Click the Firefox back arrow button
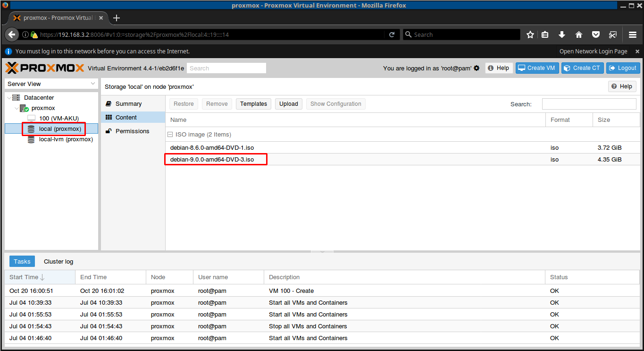Image resolution: width=644 pixels, height=351 pixels. tap(12, 34)
